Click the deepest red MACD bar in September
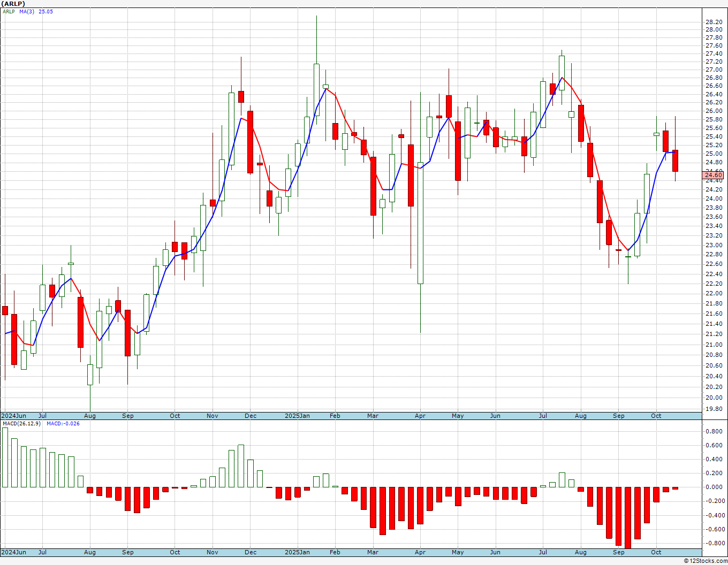728x565 pixels. (x=628, y=517)
